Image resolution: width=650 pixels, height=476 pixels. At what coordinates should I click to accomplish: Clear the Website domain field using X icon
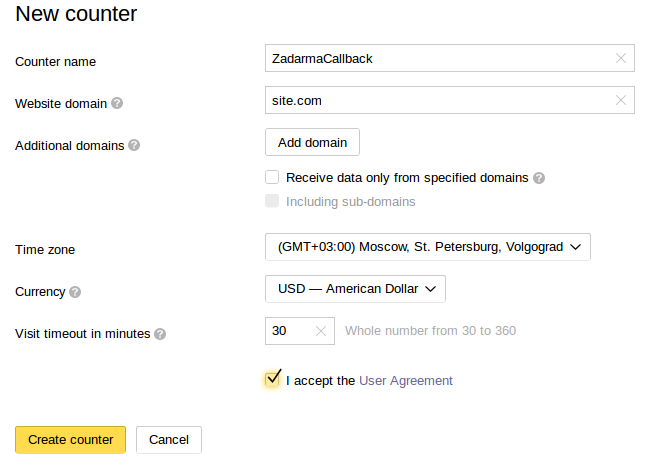tap(621, 100)
